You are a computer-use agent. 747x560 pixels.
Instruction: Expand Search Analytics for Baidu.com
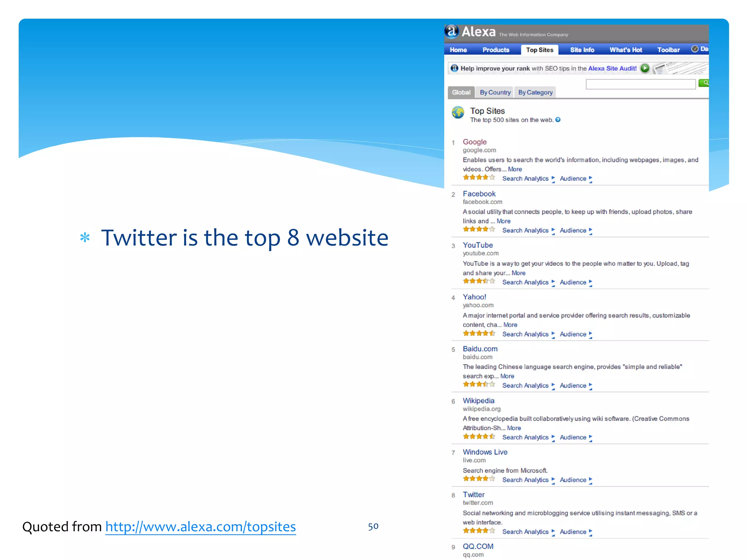(x=528, y=386)
